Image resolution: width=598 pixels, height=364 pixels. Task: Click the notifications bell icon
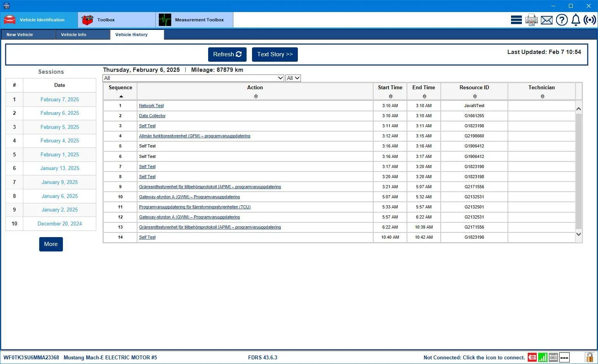tap(575, 20)
